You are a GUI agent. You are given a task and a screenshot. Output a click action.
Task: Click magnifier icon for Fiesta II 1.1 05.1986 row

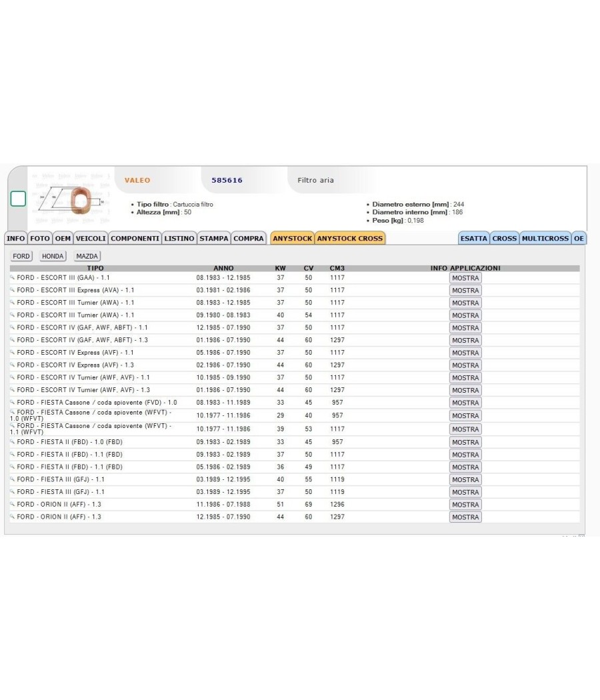(x=13, y=467)
